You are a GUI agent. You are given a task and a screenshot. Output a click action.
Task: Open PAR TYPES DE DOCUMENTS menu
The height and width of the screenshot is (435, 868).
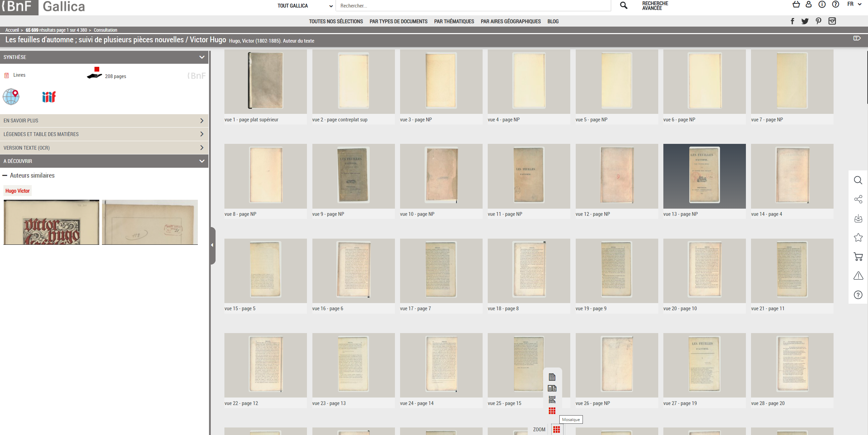point(398,21)
